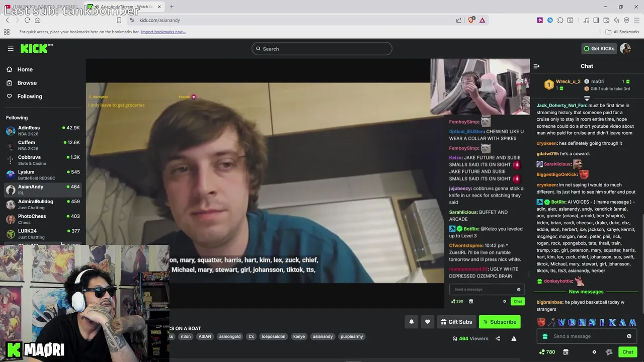Click the ASIAN stream tag
The height and width of the screenshot is (362, 644).
(205, 336)
